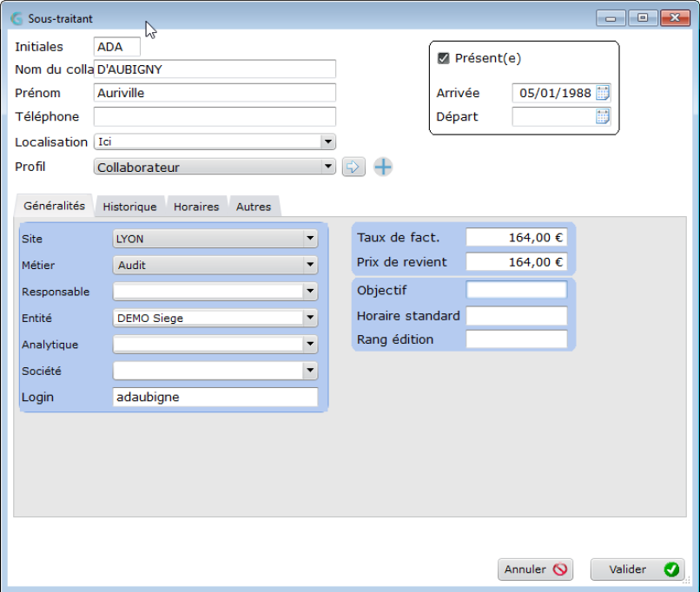700x592 pixels.
Task: Open the Métier dropdown showing Audit
Action: click(310, 265)
